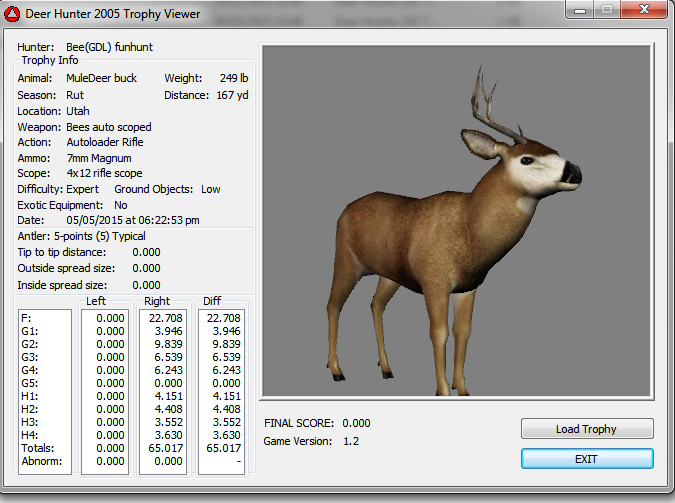
Task: Click the weight value 249 lb
Action: pyautogui.click(x=234, y=78)
